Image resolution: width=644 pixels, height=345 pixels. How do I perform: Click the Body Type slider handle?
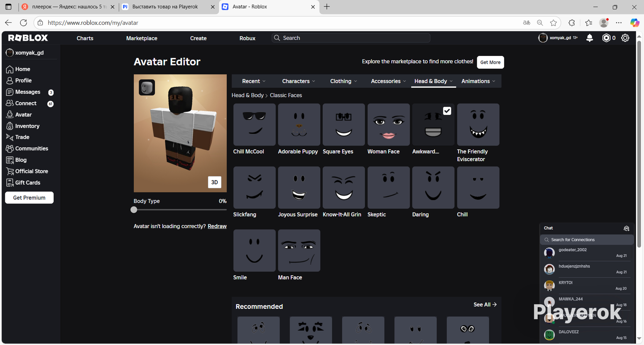click(x=134, y=210)
